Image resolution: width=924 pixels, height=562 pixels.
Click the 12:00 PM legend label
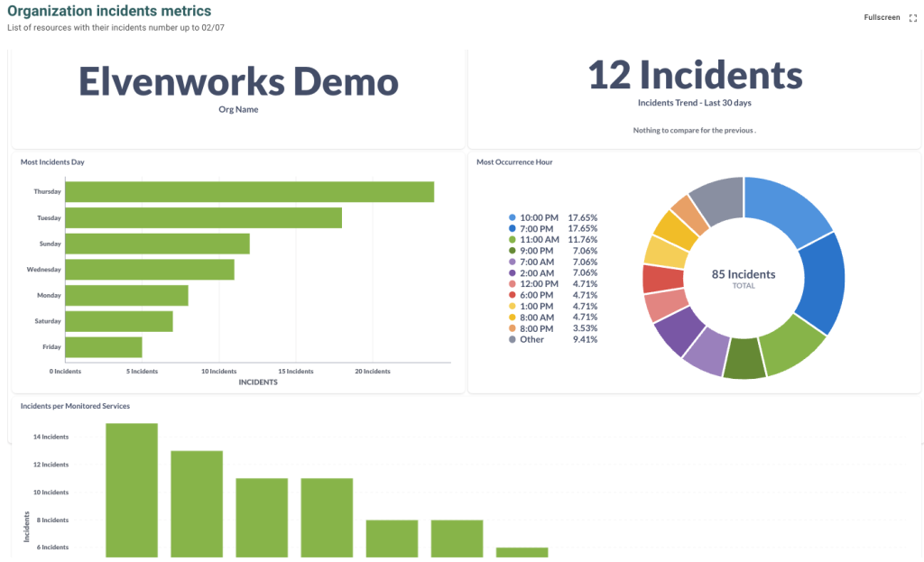[x=539, y=284]
